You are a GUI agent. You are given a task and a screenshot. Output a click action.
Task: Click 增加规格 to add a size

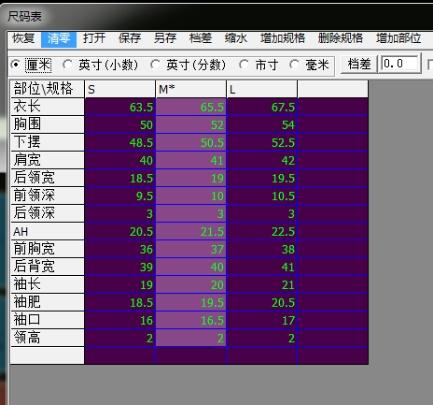283,38
